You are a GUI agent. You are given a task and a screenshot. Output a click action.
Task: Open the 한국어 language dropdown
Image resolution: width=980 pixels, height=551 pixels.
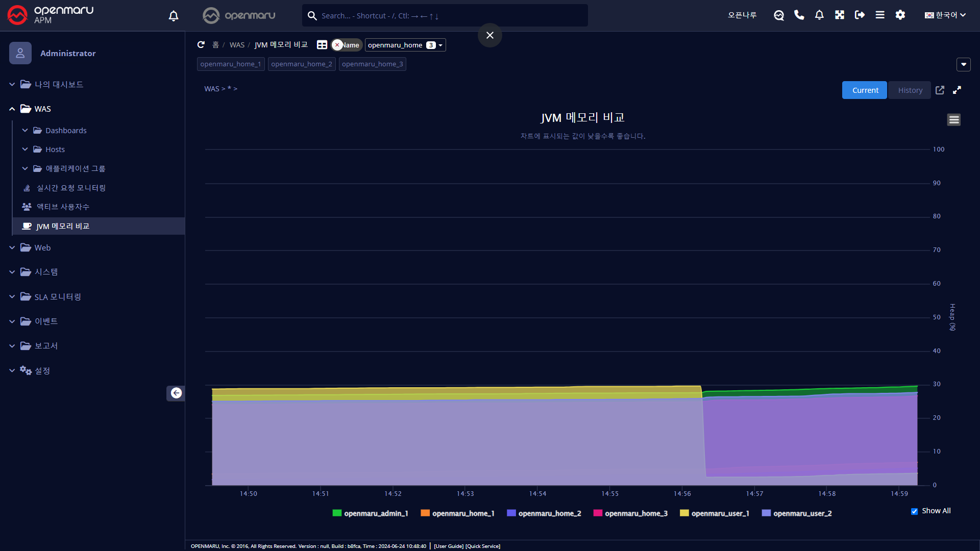(945, 15)
